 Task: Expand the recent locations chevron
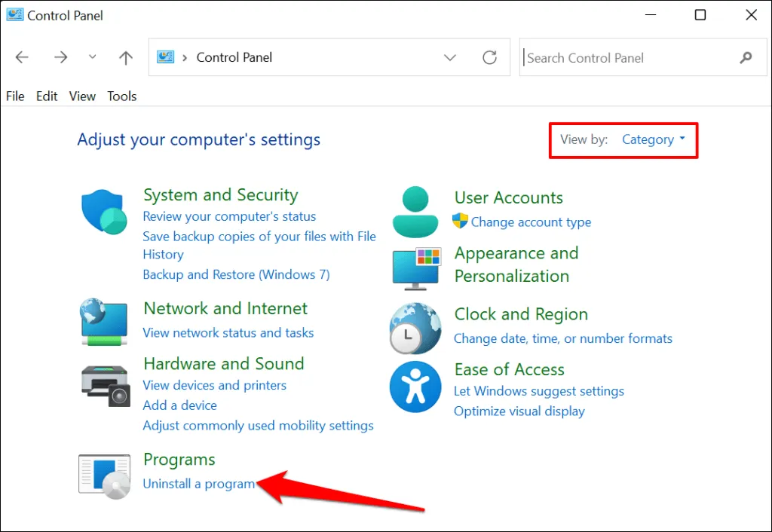(x=92, y=58)
